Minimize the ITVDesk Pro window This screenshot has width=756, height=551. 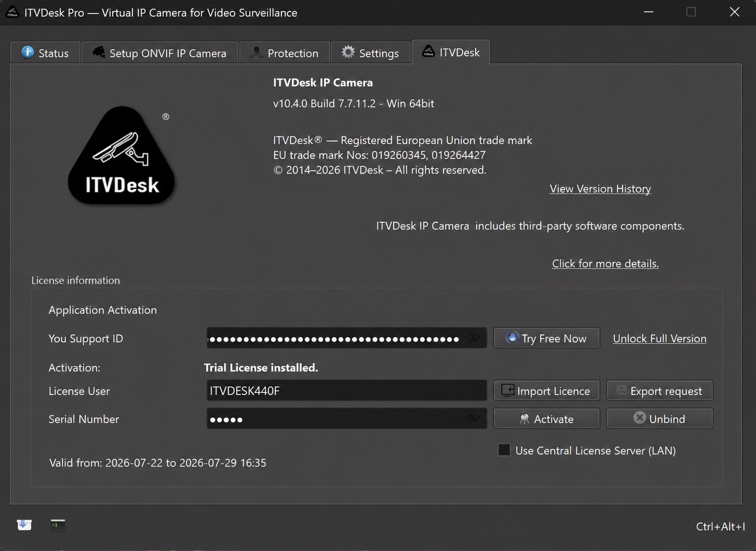(648, 12)
